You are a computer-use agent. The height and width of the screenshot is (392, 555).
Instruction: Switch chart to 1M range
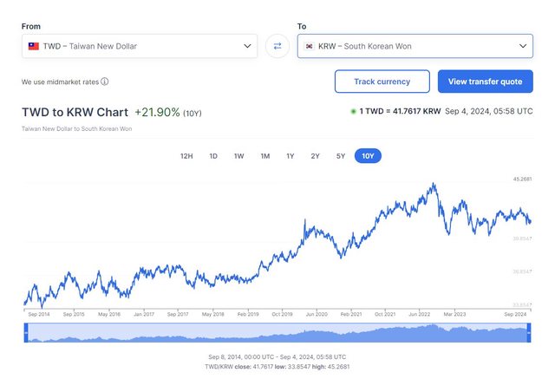coord(265,156)
